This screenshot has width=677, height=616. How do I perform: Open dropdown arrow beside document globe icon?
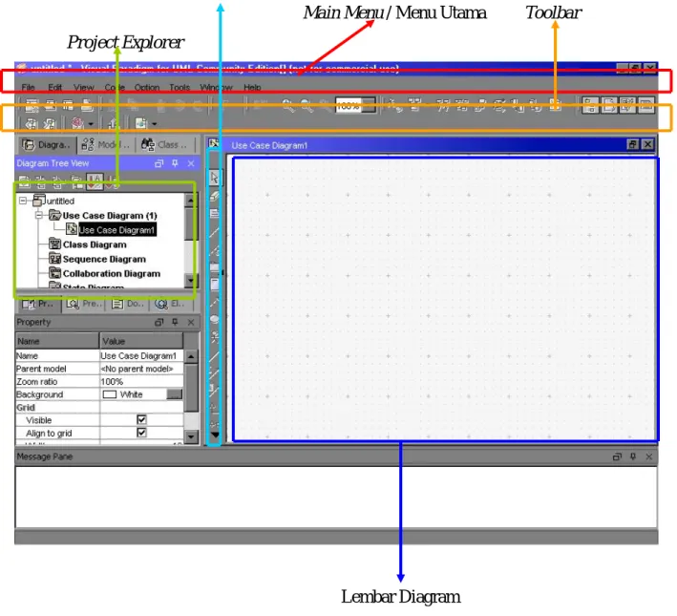point(154,124)
